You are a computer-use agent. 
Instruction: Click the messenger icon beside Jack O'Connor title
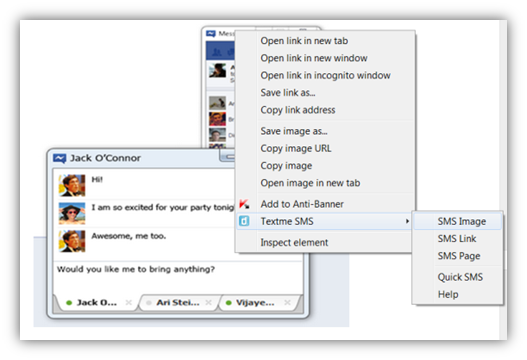click(x=60, y=158)
